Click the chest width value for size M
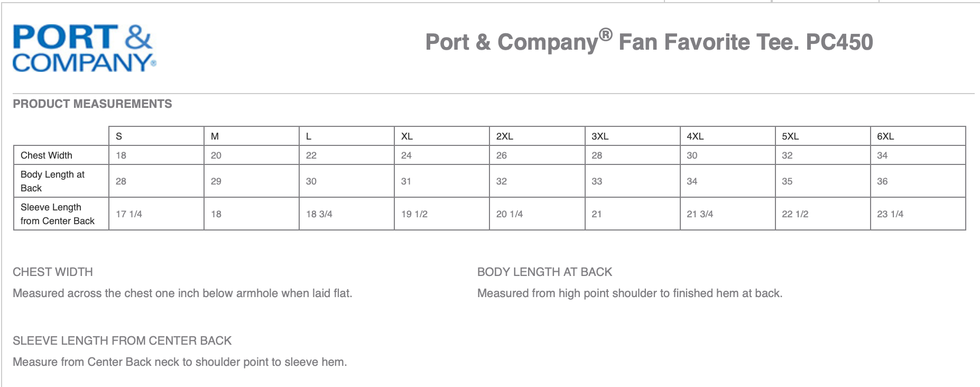 point(216,155)
